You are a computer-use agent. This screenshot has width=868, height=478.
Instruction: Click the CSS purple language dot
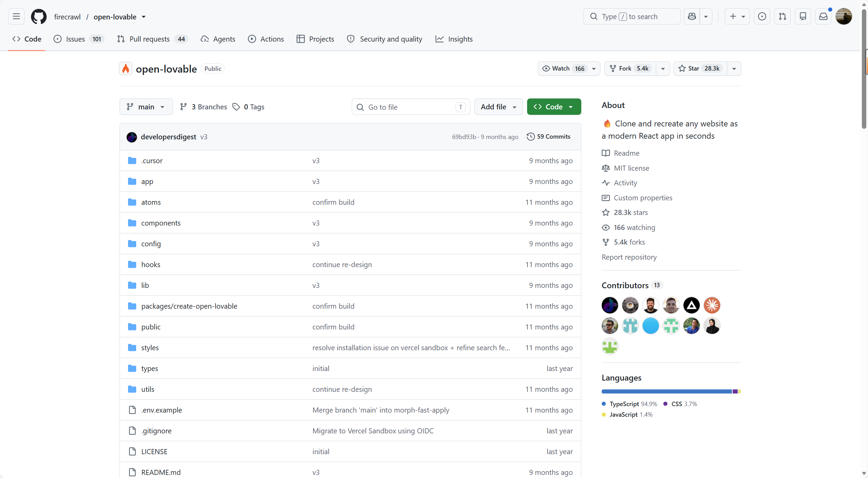point(665,404)
